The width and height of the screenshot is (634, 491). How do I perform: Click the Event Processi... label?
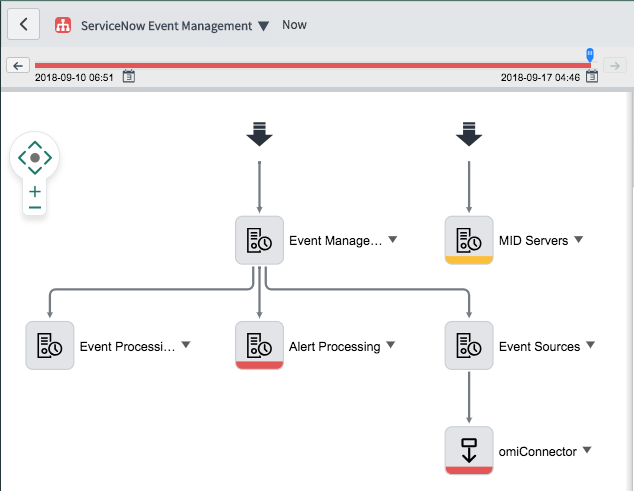127,347
